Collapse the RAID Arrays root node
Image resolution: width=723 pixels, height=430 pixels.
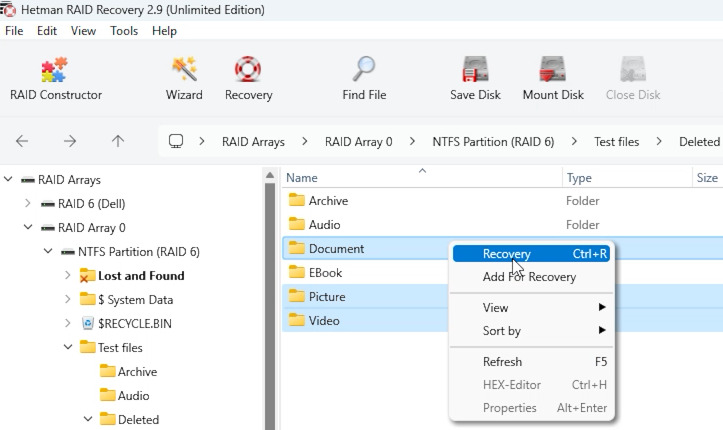pyautogui.click(x=8, y=179)
